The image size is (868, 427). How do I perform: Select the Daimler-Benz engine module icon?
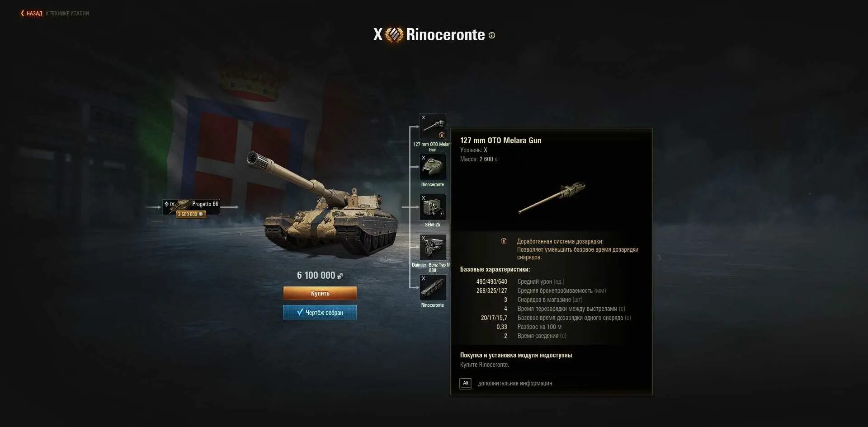(x=433, y=247)
